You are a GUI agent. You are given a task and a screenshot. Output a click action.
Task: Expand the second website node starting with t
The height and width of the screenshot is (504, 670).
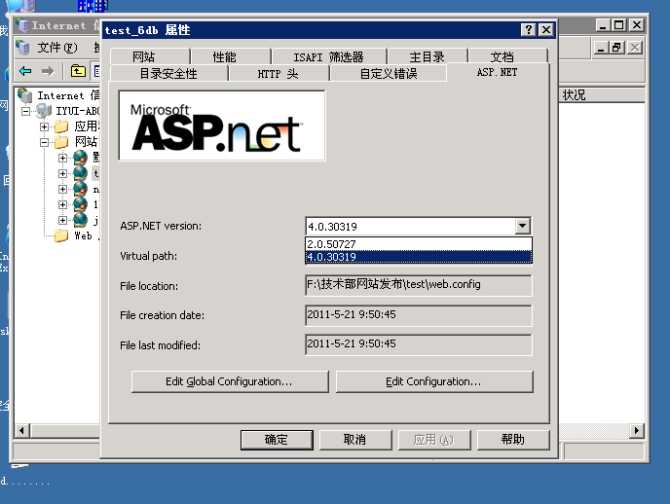click(62, 173)
